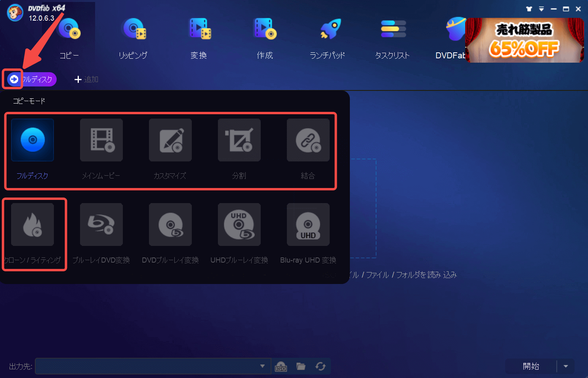
Task: Open the title bar dropdown menu triangle
Action: click(x=541, y=9)
